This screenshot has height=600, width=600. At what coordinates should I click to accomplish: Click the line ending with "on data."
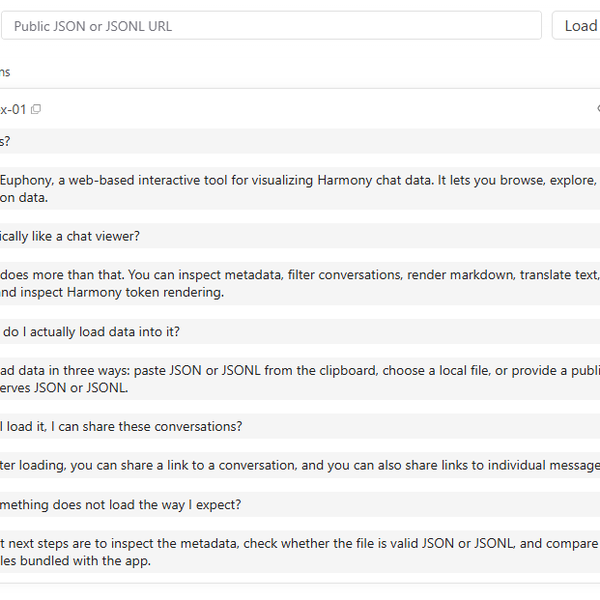click(x=24, y=198)
